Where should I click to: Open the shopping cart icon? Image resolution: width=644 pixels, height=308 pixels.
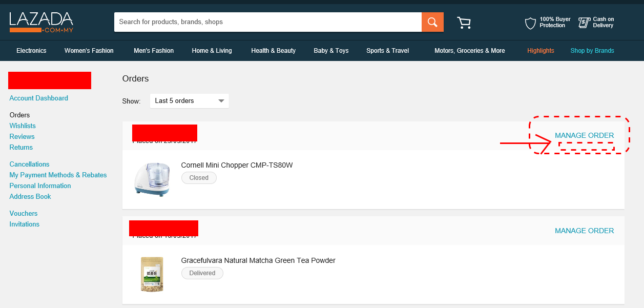pos(464,23)
